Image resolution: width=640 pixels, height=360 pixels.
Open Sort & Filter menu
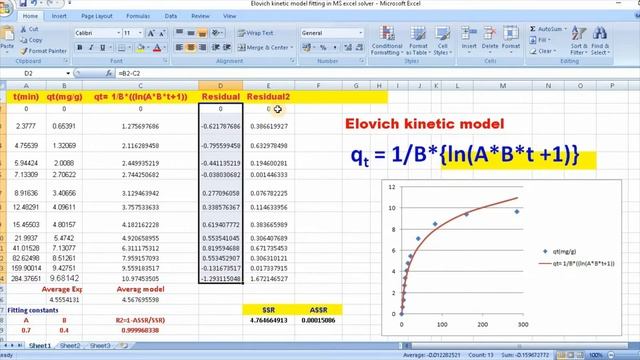pyautogui.click(x=579, y=40)
